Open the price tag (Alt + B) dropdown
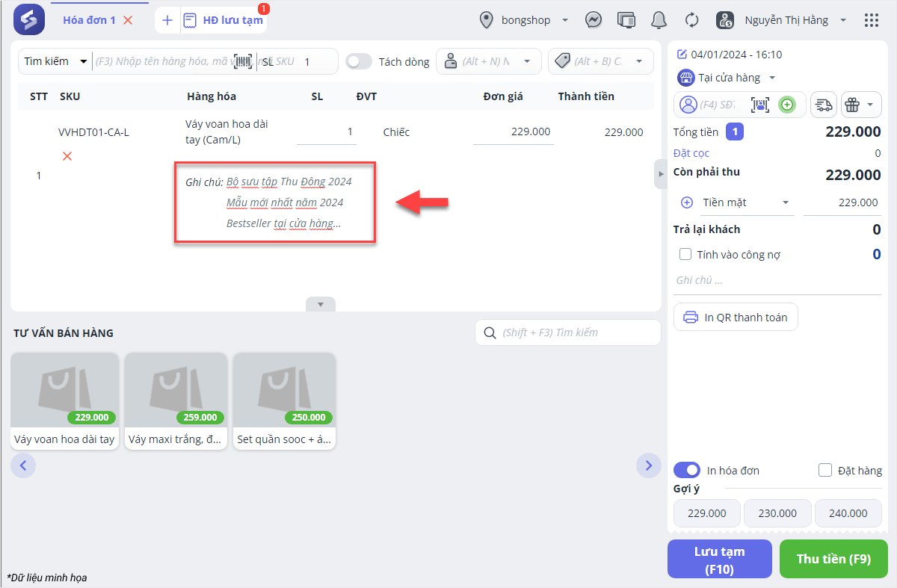 600,61
